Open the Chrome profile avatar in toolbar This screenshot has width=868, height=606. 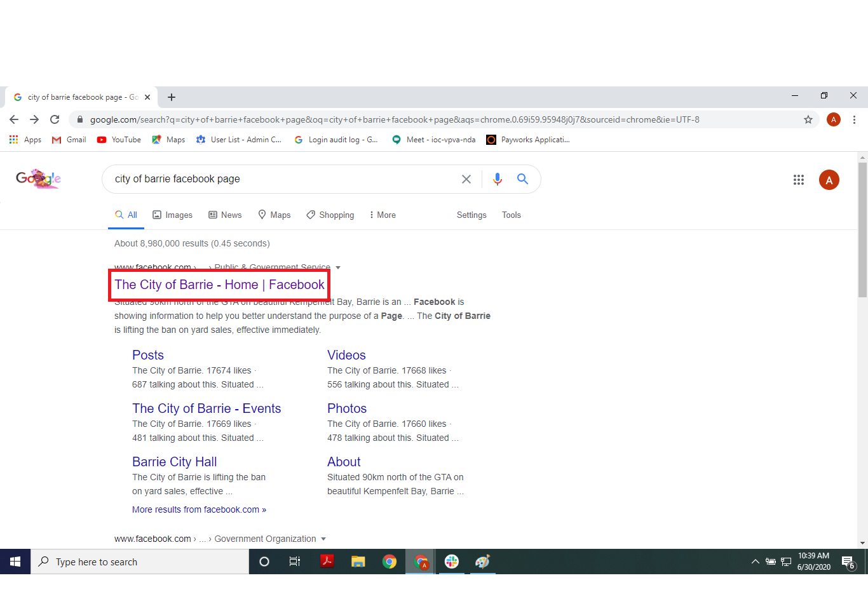click(834, 119)
